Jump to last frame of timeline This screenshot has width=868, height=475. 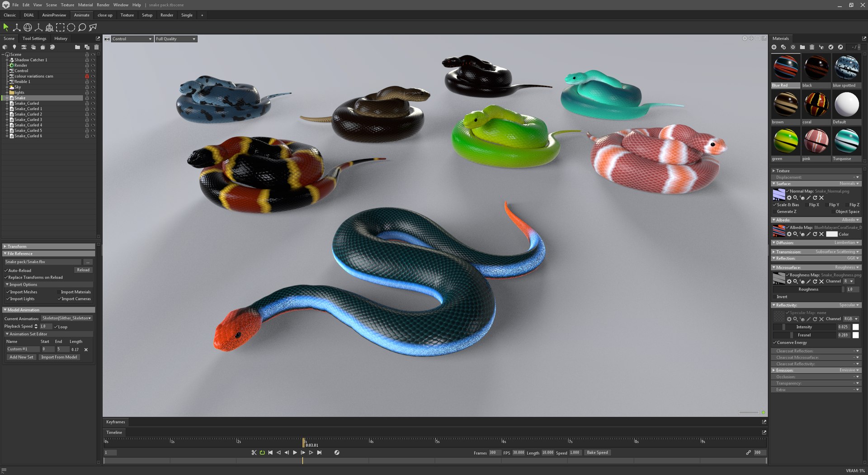click(x=319, y=452)
